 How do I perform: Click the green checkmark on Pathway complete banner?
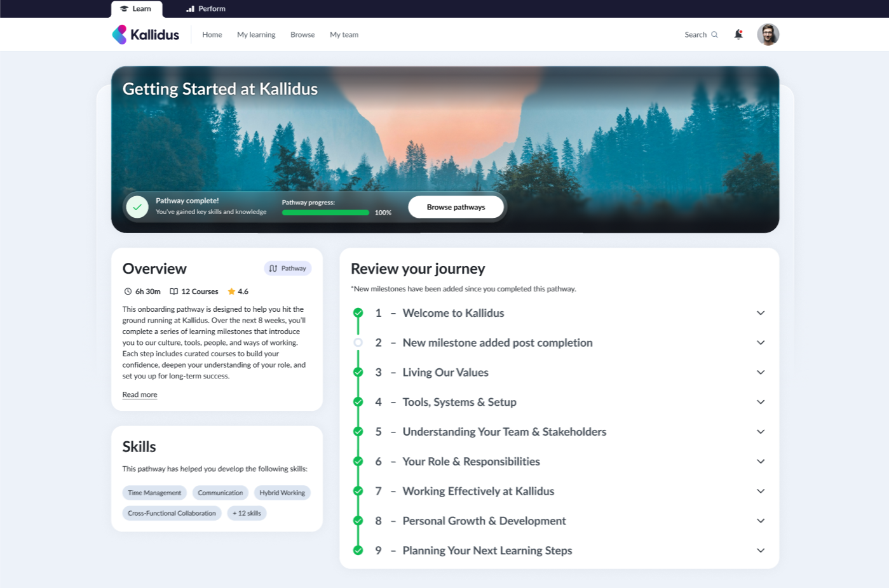[x=137, y=206]
